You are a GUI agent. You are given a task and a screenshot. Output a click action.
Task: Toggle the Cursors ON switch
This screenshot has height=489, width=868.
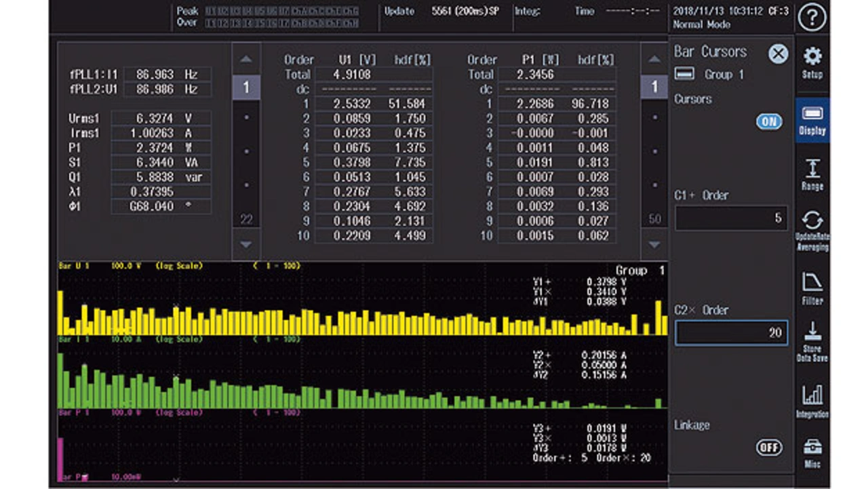coord(769,121)
